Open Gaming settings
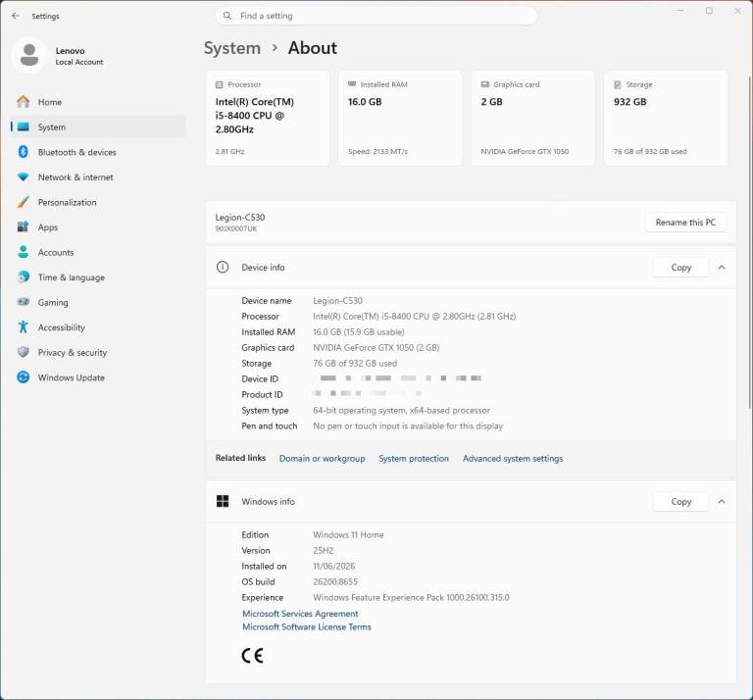The width and height of the screenshot is (753, 700). [98, 302]
